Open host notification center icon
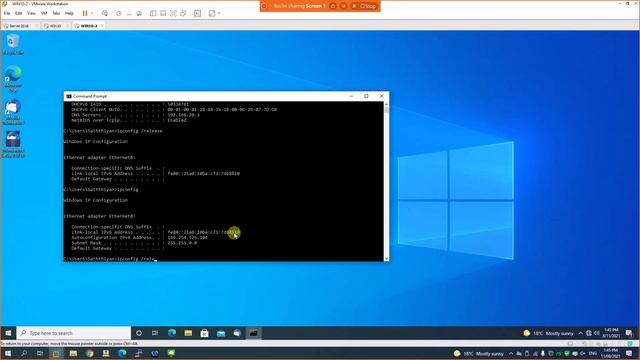The image size is (640, 360). (629, 353)
